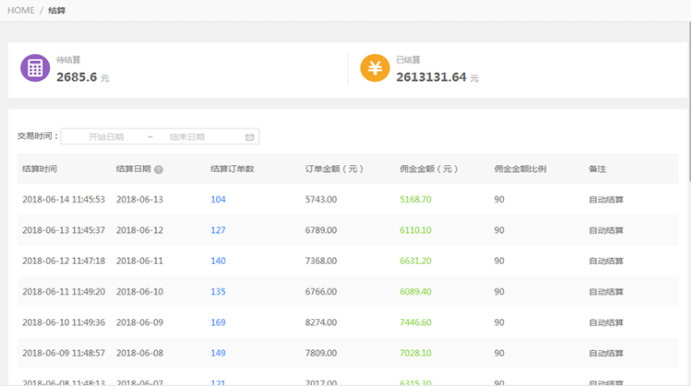This screenshot has height=386, width=691.
Task: Select the 开始日期 start date field
Action: point(106,137)
